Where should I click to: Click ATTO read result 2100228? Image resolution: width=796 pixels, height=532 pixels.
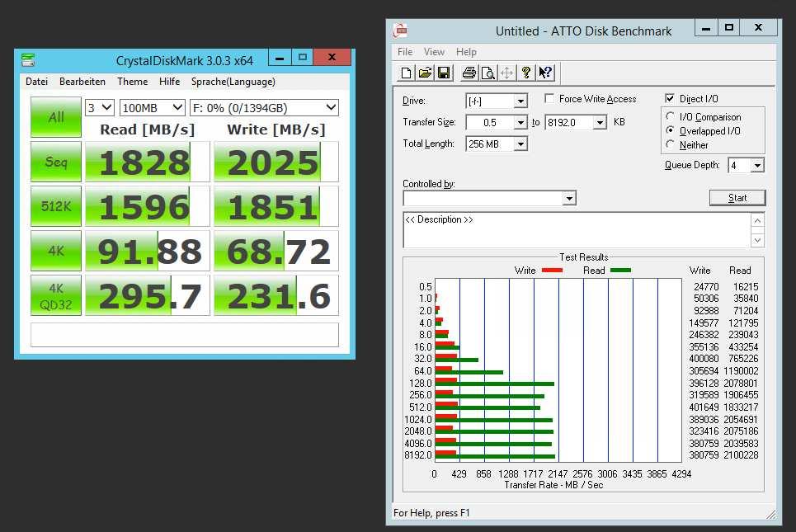point(741,455)
